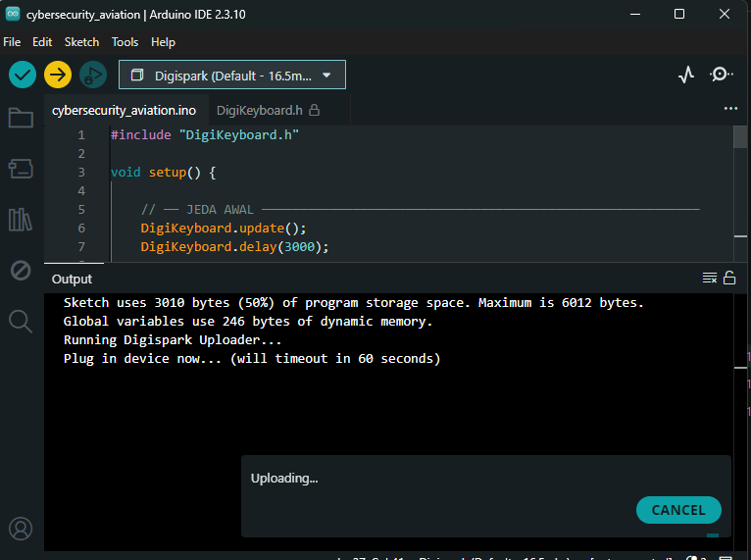The height and width of the screenshot is (560, 751).
Task: Open the Digispark board selector dropdown
Action: [232, 75]
